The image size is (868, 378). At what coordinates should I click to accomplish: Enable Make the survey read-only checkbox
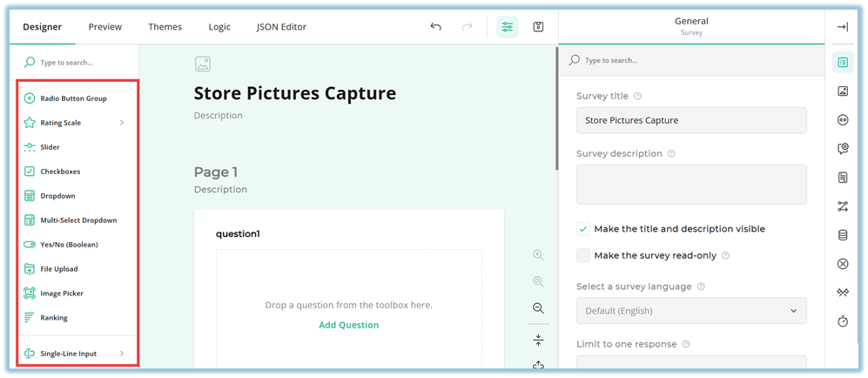pos(583,255)
